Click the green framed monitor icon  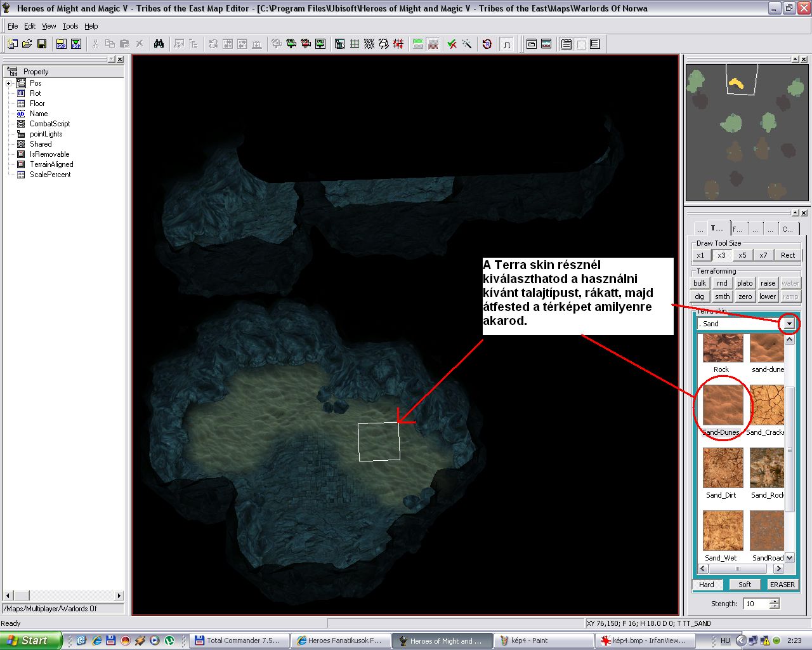pos(320,44)
